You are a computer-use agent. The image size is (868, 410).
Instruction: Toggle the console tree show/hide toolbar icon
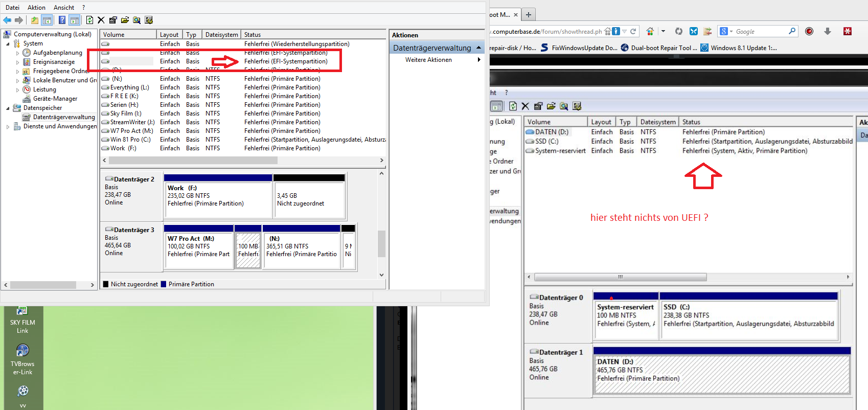click(47, 20)
